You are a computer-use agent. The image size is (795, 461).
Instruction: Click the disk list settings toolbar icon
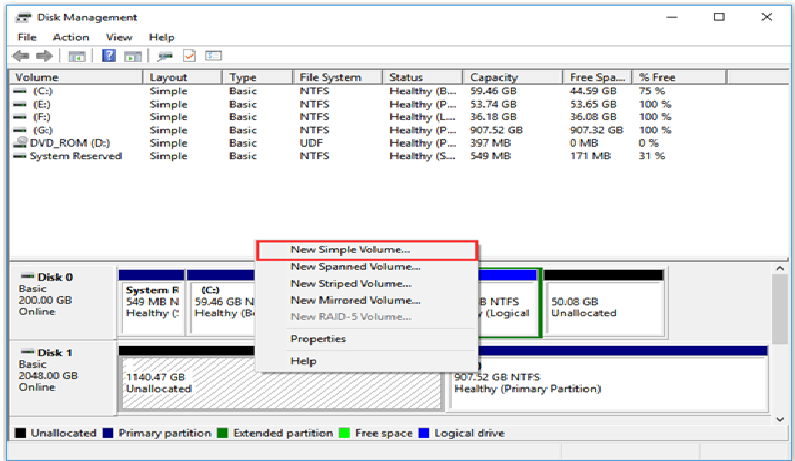pyautogui.click(x=213, y=56)
